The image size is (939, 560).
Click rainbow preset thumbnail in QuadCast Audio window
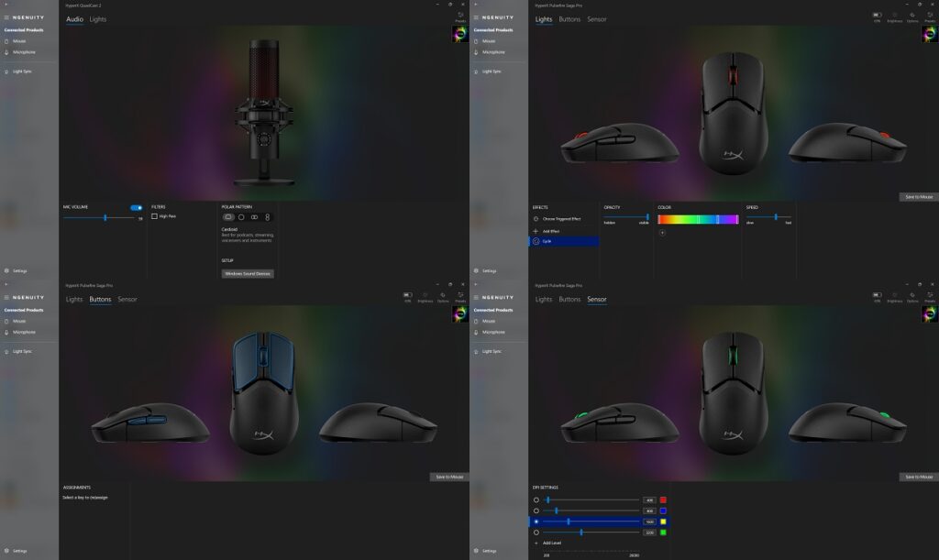coord(460,34)
